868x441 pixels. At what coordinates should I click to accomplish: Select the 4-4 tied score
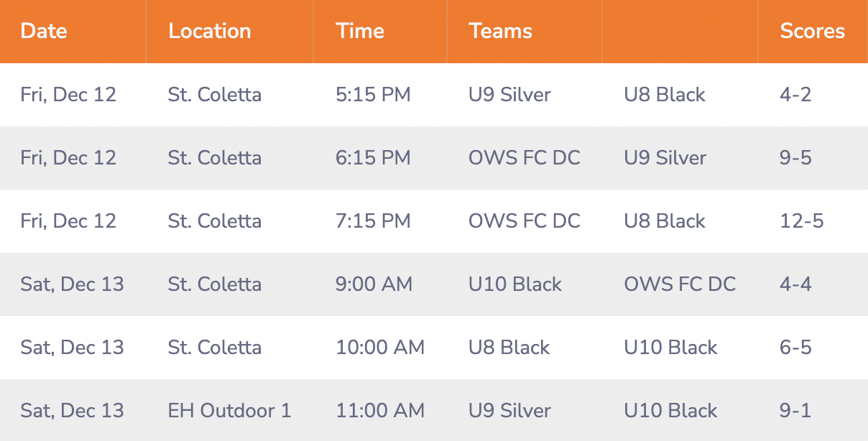pyautogui.click(x=795, y=284)
